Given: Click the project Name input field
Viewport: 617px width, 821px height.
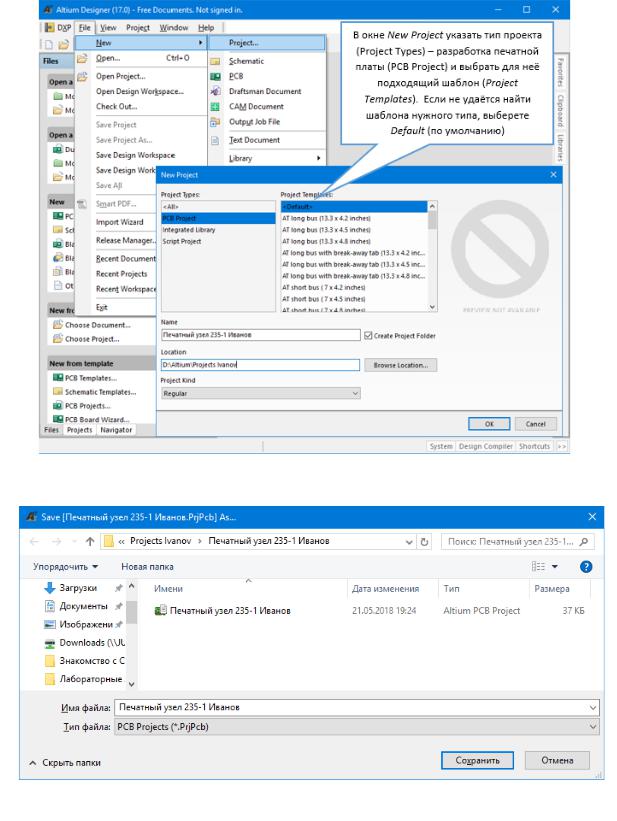Looking at the screenshot, I should coord(261,335).
